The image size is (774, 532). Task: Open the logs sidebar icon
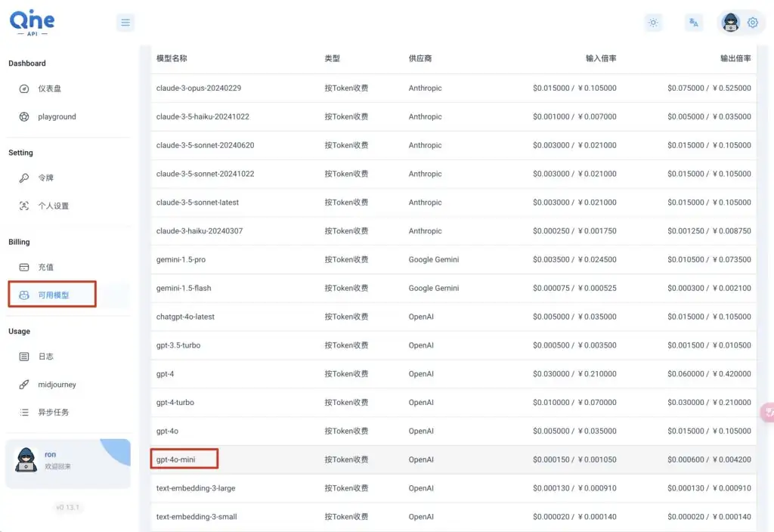click(x=24, y=357)
